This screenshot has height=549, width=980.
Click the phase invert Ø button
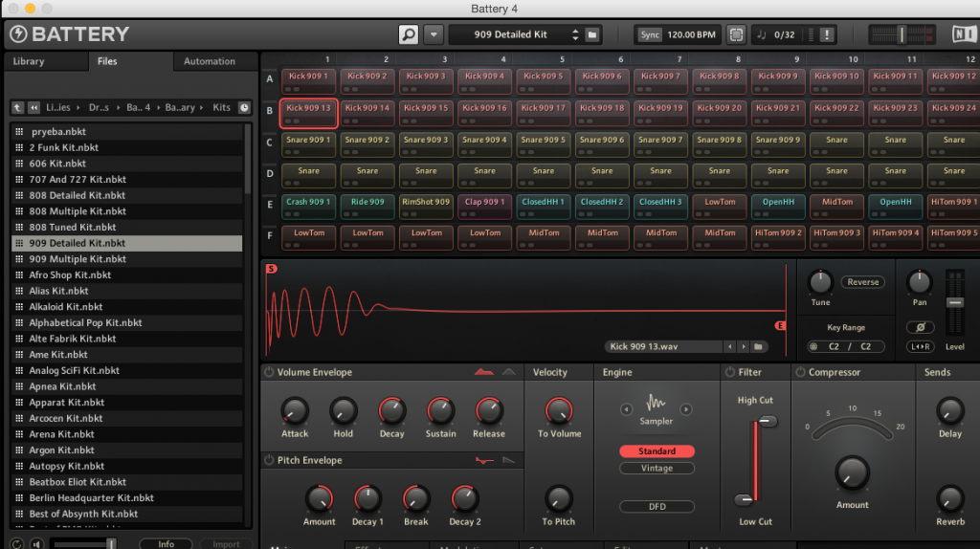point(920,327)
